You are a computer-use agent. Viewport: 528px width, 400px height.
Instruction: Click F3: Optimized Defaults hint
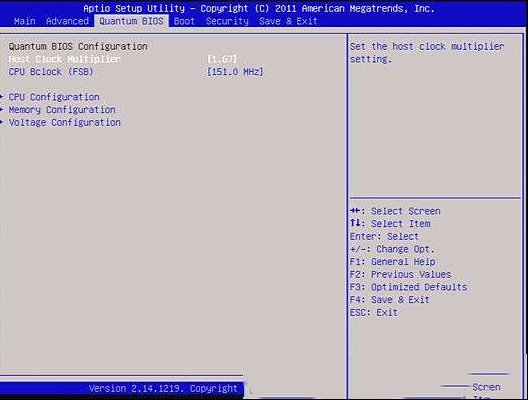tap(408, 287)
